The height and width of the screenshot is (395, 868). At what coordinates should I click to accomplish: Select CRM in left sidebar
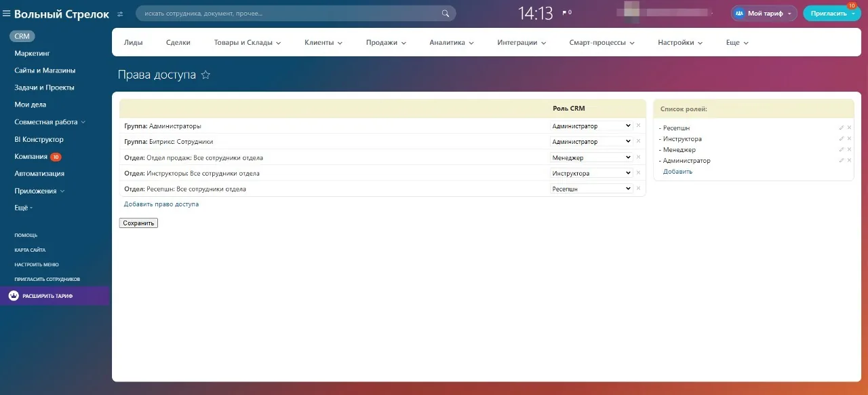(x=22, y=36)
